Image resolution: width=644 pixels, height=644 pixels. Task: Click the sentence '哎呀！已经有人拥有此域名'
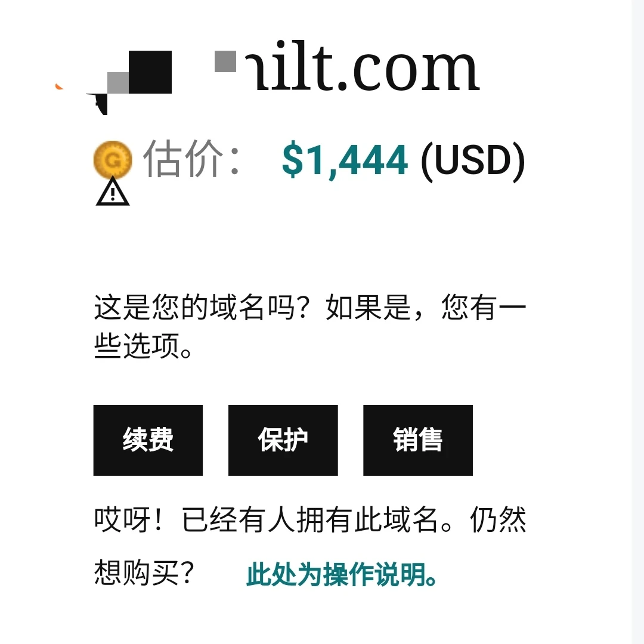[265, 520]
